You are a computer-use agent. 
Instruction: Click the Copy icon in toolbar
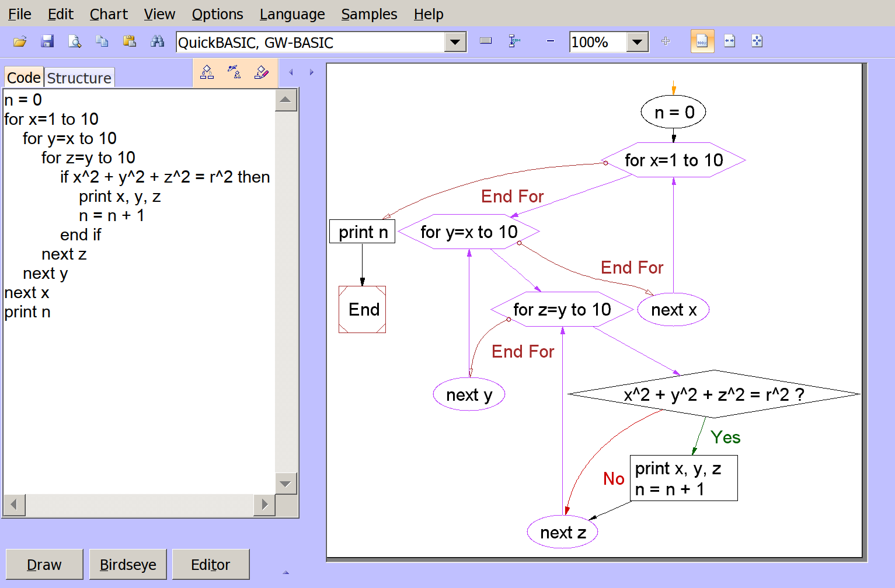(x=102, y=41)
